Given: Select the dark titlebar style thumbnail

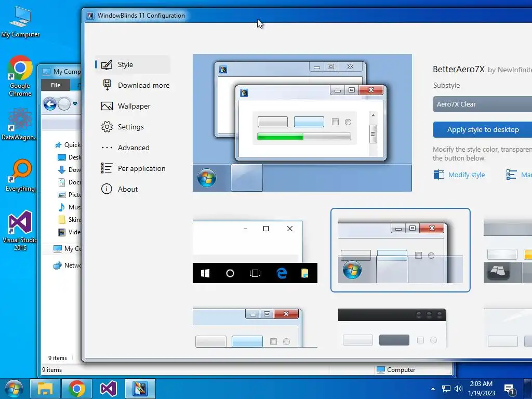Looking at the screenshot, I should tap(392, 328).
